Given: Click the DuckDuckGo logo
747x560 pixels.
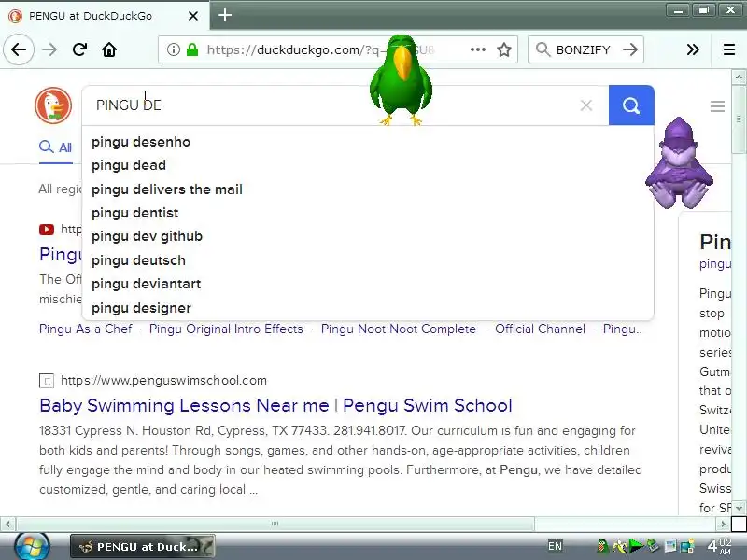Looking at the screenshot, I should point(53,105).
